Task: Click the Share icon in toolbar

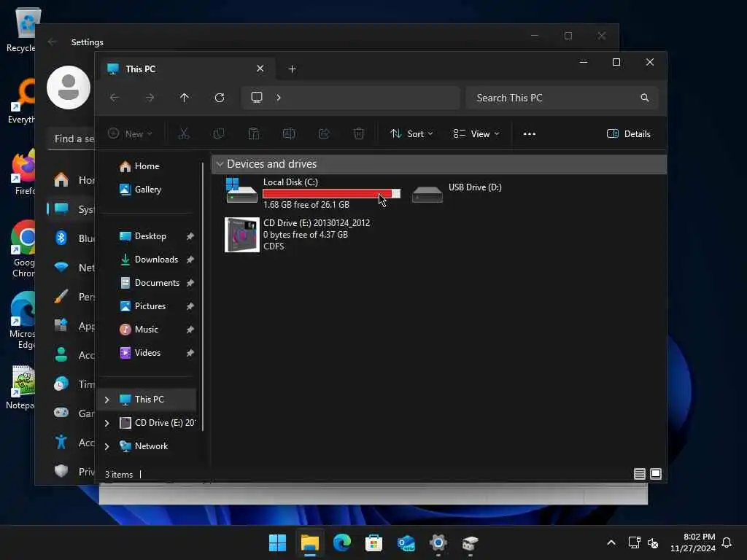Action: tap(324, 134)
